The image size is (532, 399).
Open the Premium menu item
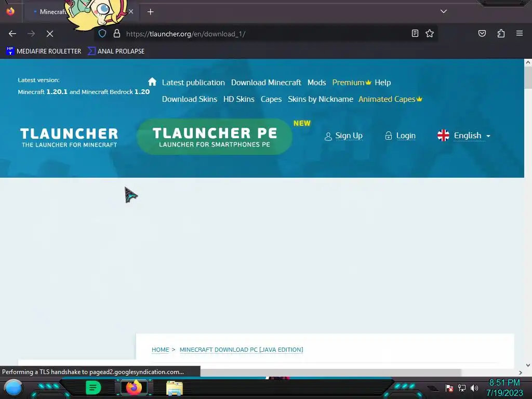pos(352,83)
